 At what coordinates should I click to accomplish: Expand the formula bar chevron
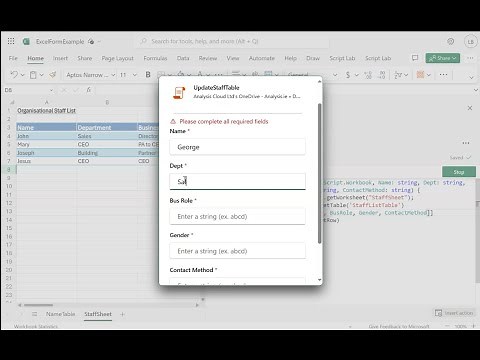(476, 90)
